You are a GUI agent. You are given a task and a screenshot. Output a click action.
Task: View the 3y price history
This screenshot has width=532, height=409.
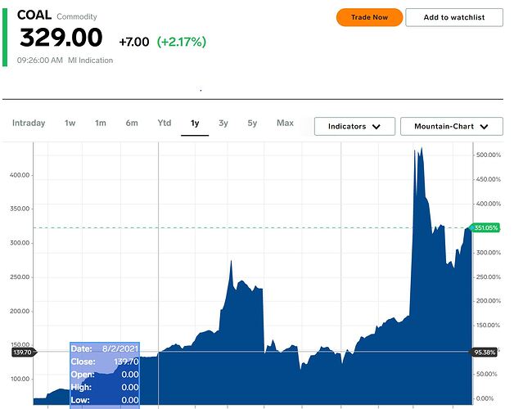[223, 124]
